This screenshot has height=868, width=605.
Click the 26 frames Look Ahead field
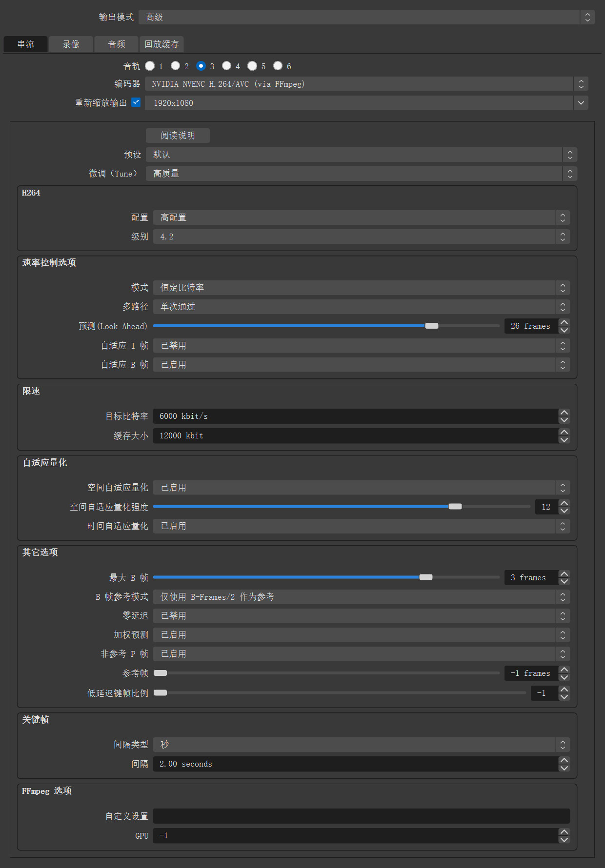pos(531,326)
